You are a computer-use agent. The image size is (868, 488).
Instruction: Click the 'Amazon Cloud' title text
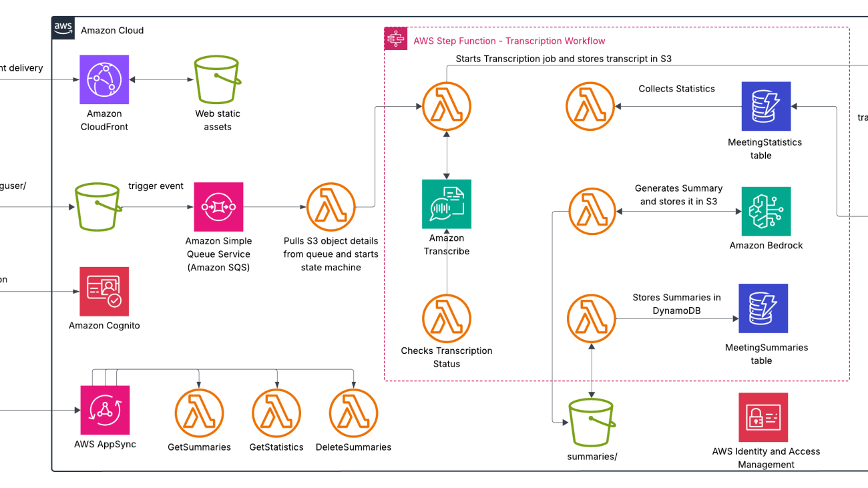(x=112, y=30)
